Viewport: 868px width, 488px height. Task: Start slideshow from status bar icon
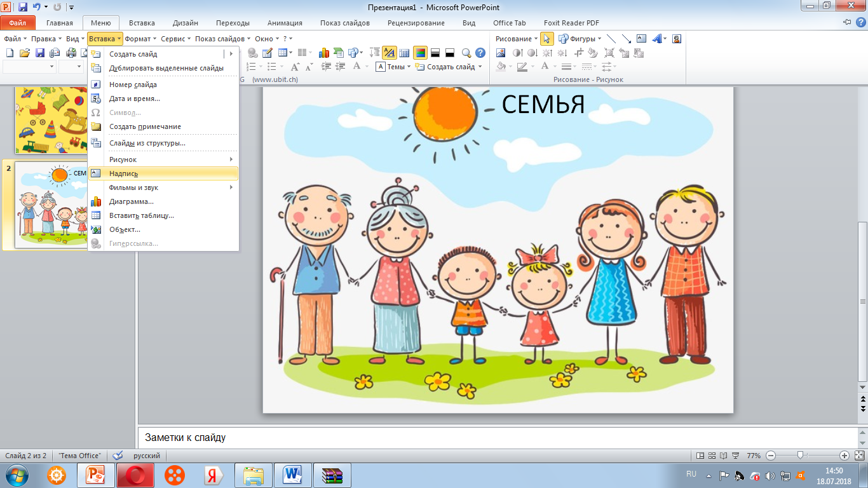click(x=736, y=456)
